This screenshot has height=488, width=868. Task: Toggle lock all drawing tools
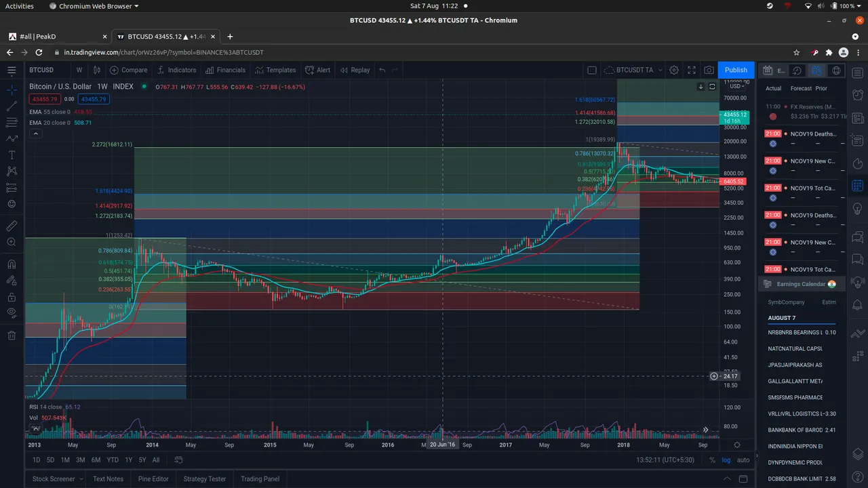(x=12, y=297)
